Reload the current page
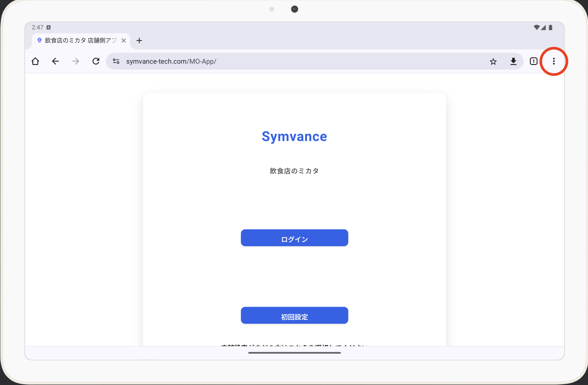 (96, 61)
